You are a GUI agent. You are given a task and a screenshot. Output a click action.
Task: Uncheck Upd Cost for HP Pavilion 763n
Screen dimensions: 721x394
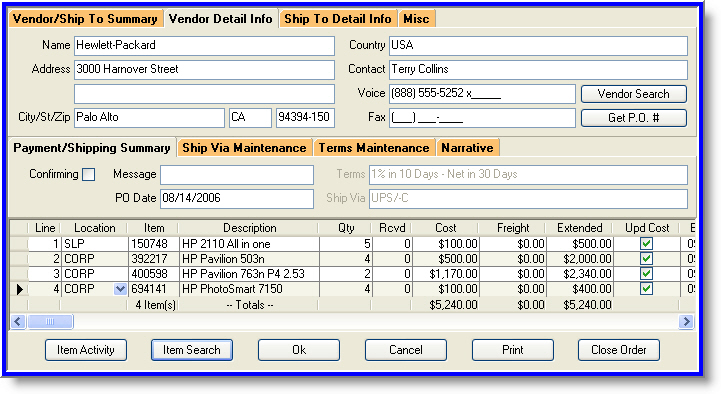pos(647,274)
